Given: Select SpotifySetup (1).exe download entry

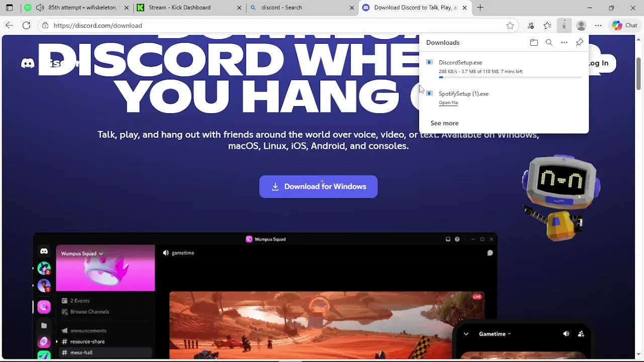Looking at the screenshot, I should (x=504, y=98).
